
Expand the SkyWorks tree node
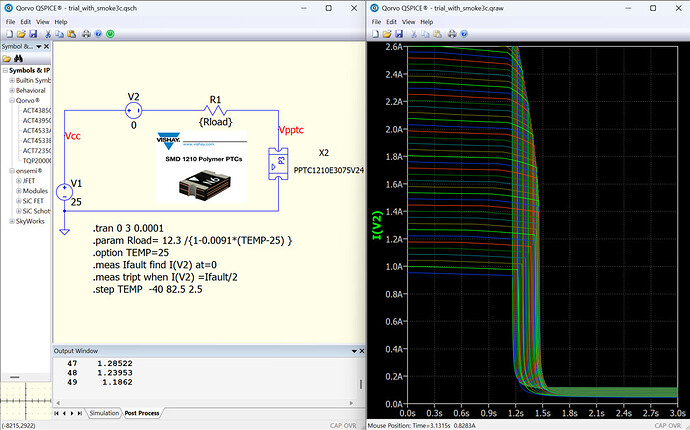tap(12, 221)
